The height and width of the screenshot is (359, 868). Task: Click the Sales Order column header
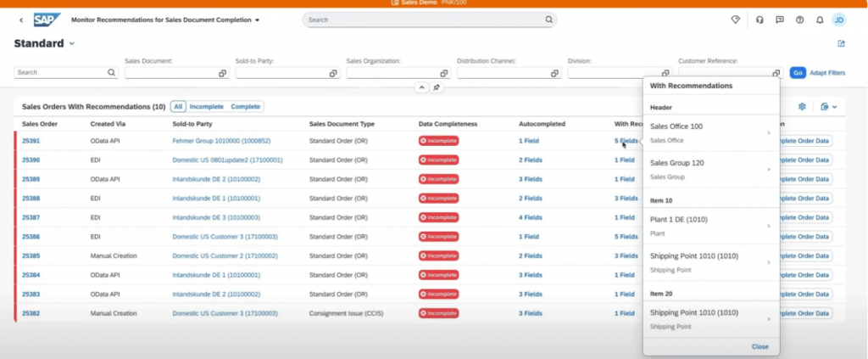pyautogui.click(x=40, y=124)
